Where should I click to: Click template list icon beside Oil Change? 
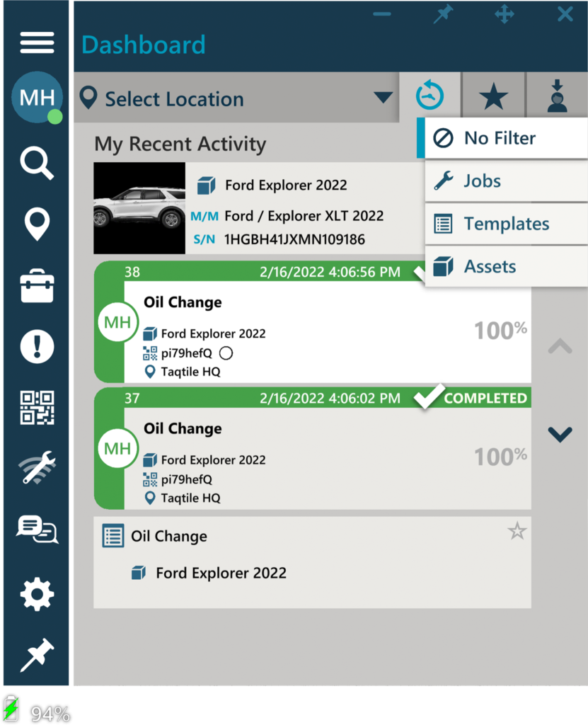pyautogui.click(x=113, y=536)
